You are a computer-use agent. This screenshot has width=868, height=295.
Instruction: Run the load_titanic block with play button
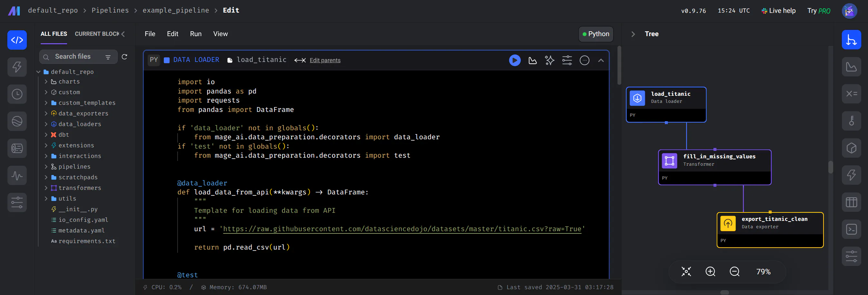(x=515, y=60)
